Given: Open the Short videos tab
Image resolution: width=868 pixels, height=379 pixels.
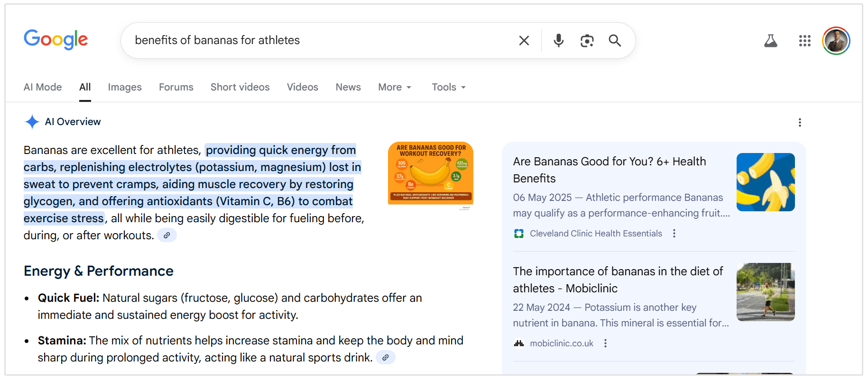Looking at the screenshot, I should [240, 87].
